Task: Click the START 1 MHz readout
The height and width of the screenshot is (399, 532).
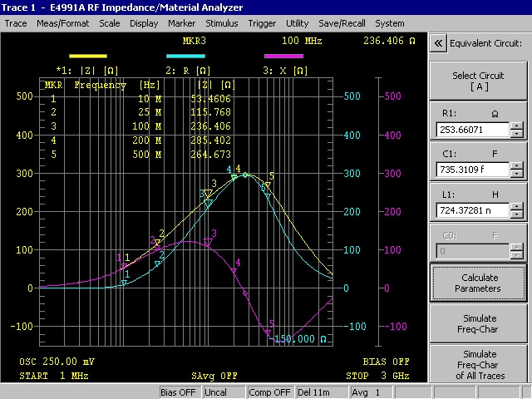Action: click(x=54, y=376)
